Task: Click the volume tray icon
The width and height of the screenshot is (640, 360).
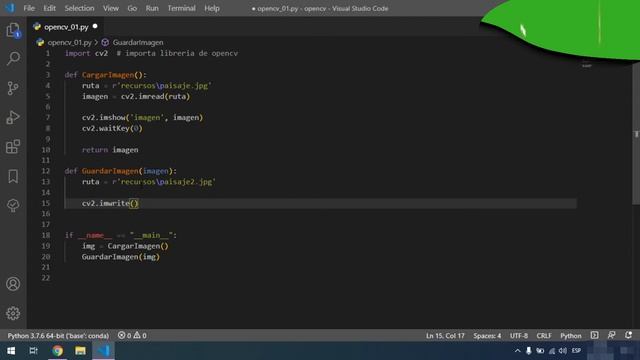Action: [563, 351]
